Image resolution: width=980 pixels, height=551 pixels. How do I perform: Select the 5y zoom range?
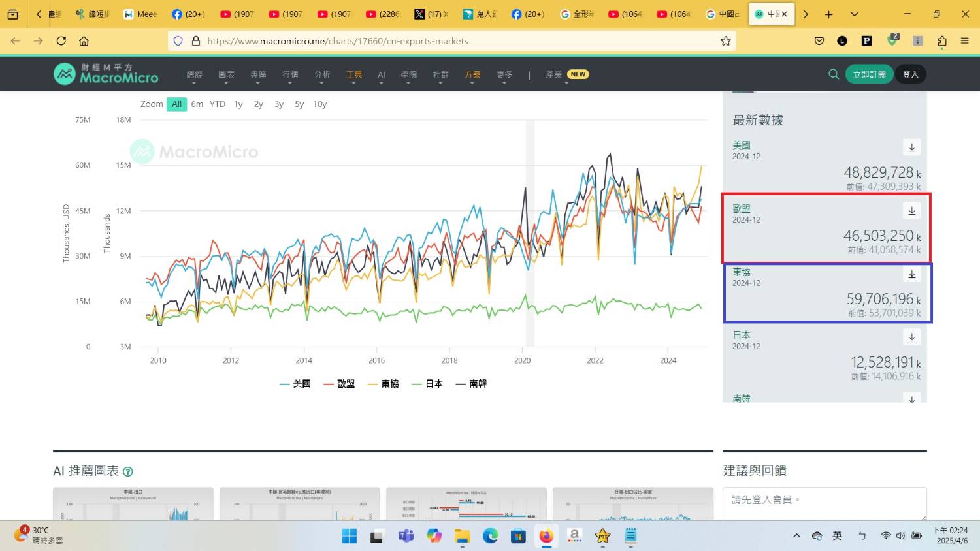(299, 104)
